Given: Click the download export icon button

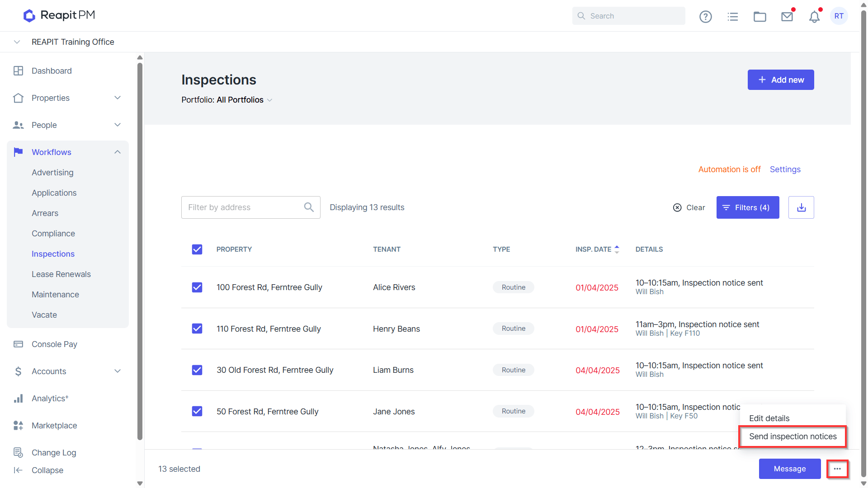Looking at the screenshot, I should click(x=801, y=207).
